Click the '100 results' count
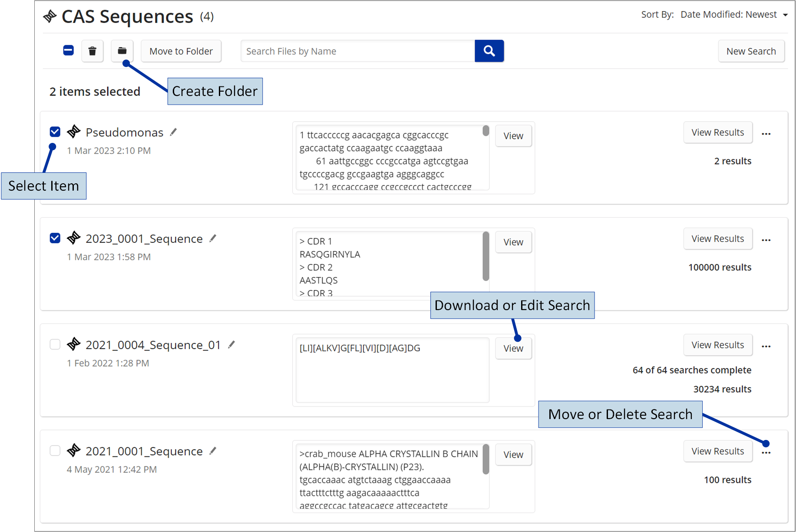Image resolution: width=796 pixels, height=532 pixels. coord(727,480)
